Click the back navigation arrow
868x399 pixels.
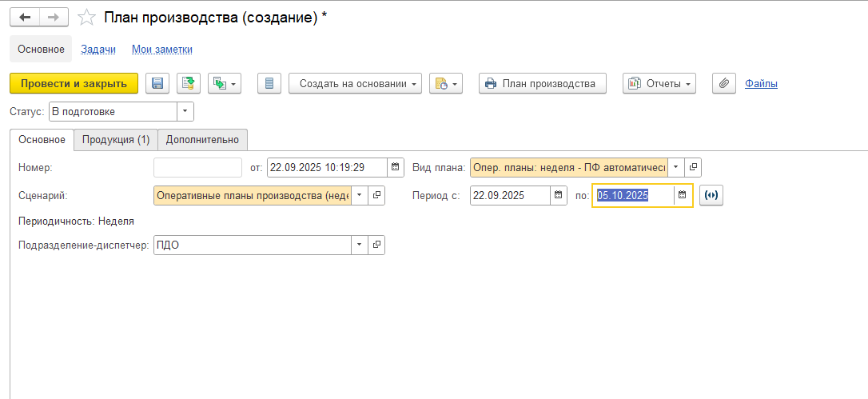[x=25, y=18]
